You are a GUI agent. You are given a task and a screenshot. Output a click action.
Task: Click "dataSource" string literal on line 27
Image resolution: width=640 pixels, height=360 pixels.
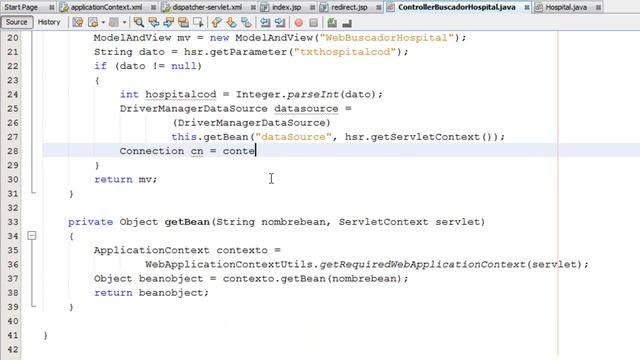point(293,137)
